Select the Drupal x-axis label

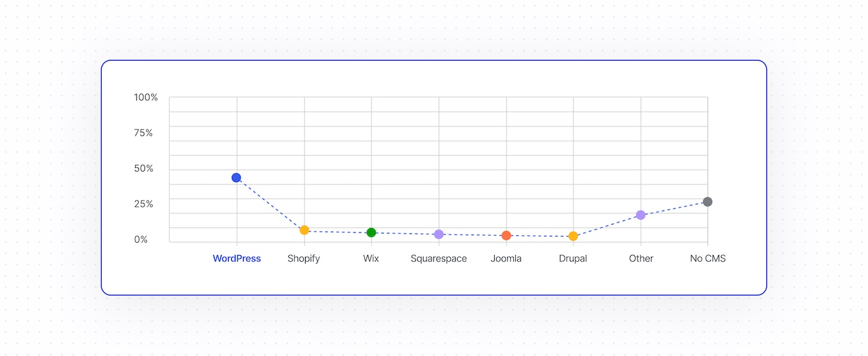coord(573,259)
